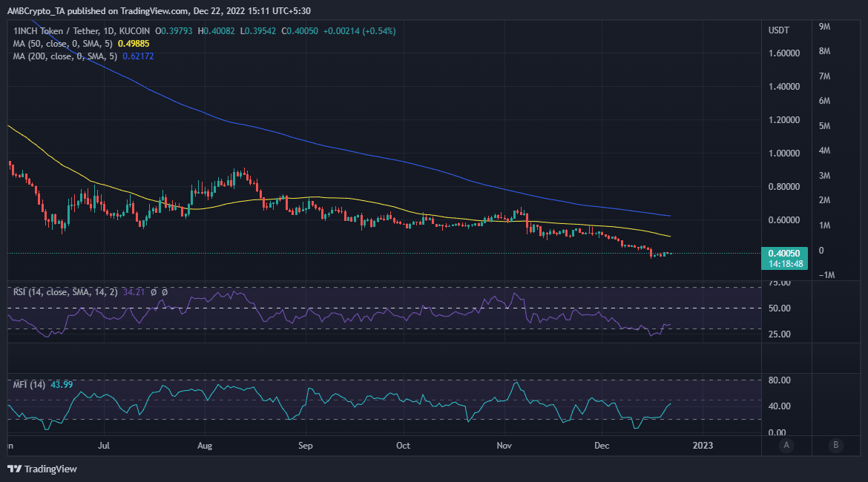The height and width of the screenshot is (482, 868).
Task: Select the MA 50 indicator legend
Action: click(62, 43)
